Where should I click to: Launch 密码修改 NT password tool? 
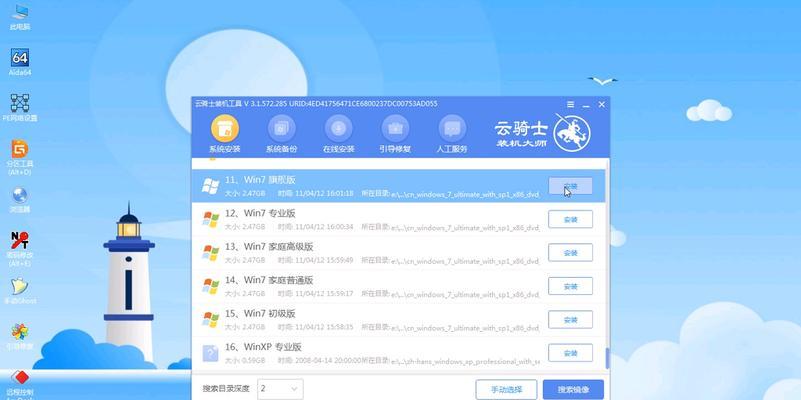pos(20,249)
